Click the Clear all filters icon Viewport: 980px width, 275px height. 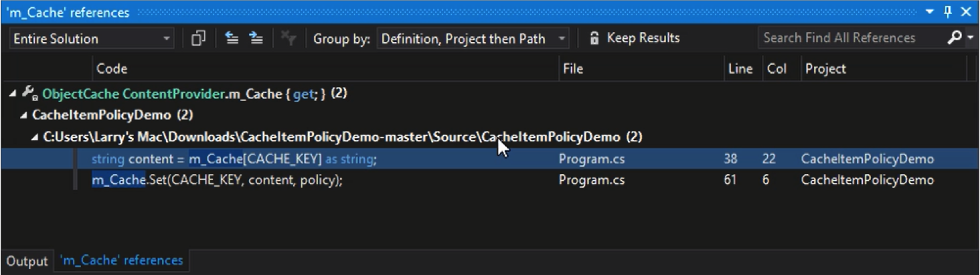click(x=289, y=39)
